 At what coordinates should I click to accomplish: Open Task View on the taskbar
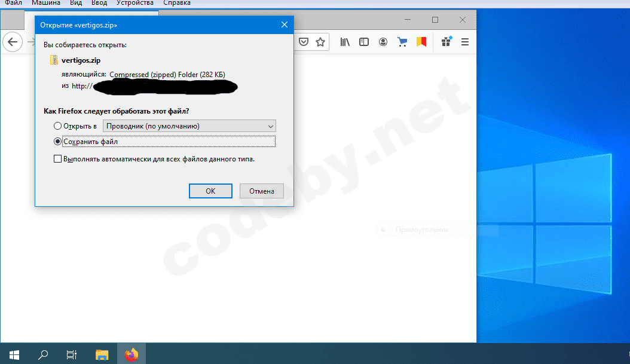[72, 355]
